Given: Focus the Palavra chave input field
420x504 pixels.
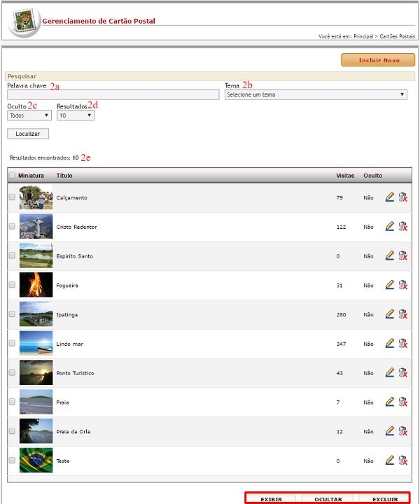Looking at the screenshot, I should [113, 94].
